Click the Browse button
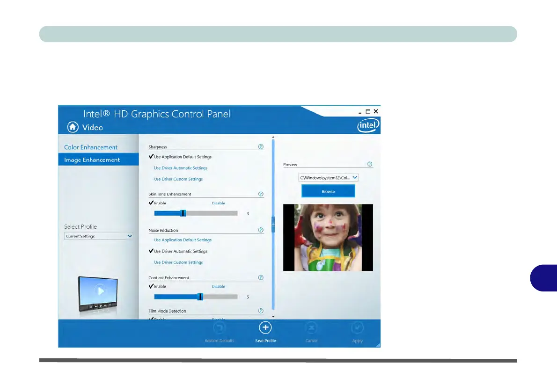557x392 pixels. point(328,191)
